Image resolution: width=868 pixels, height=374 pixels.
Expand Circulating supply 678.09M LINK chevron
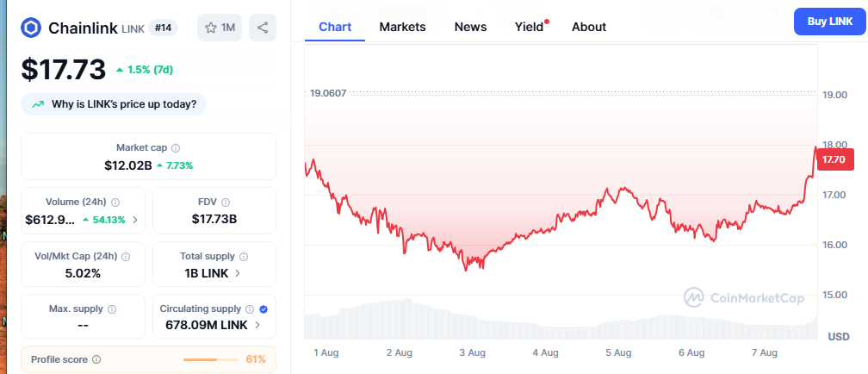tap(257, 325)
